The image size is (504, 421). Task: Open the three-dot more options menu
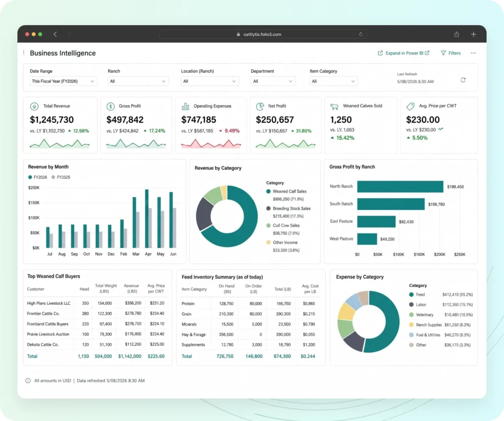(x=473, y=53)
